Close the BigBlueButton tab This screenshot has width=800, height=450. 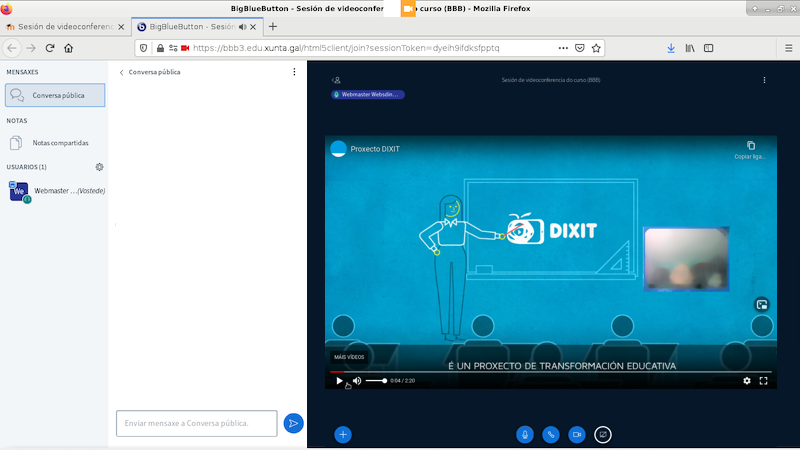[253, 27]
